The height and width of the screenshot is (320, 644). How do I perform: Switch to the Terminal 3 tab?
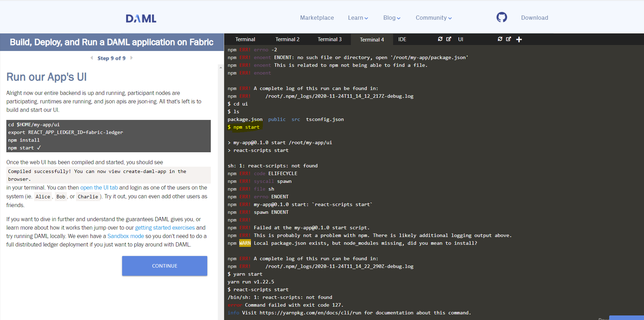pyautogui.click(x=329, y=39)
